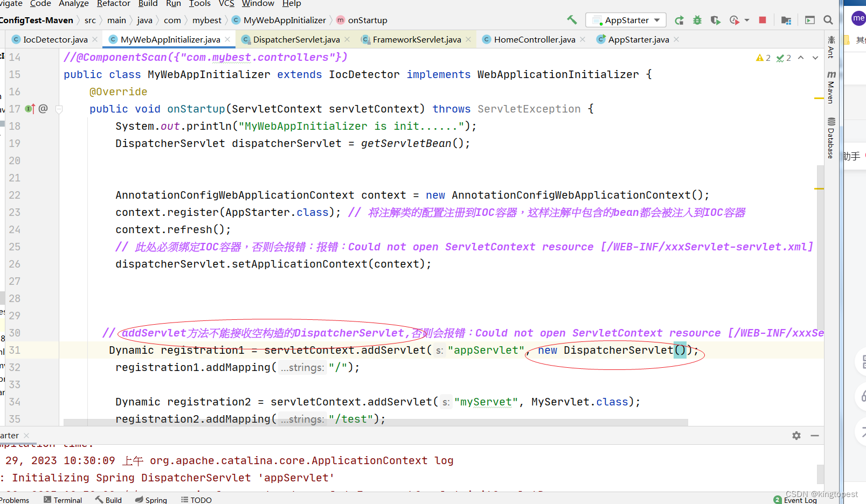Open the Build Project hammer icon
This screenshot has width=866, height=504.
coord(572,19)
